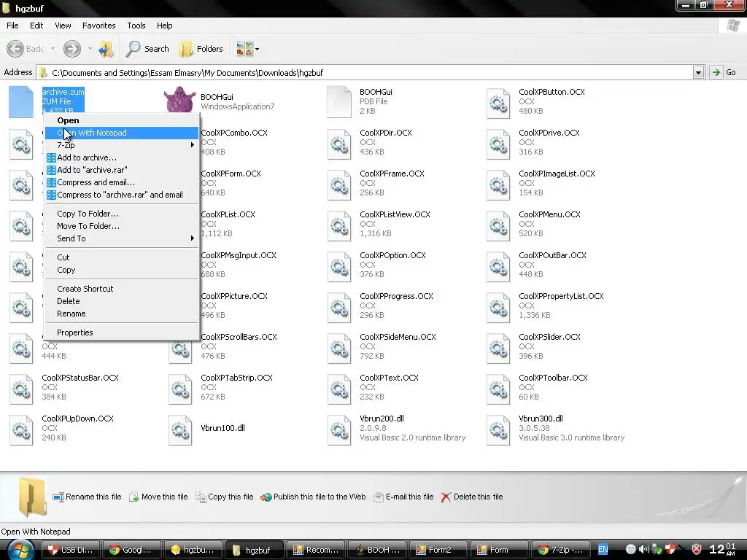Select the CoolXPSlider.OCX file icon
Screen dimensions: 747x560
[x=498, y=348]
